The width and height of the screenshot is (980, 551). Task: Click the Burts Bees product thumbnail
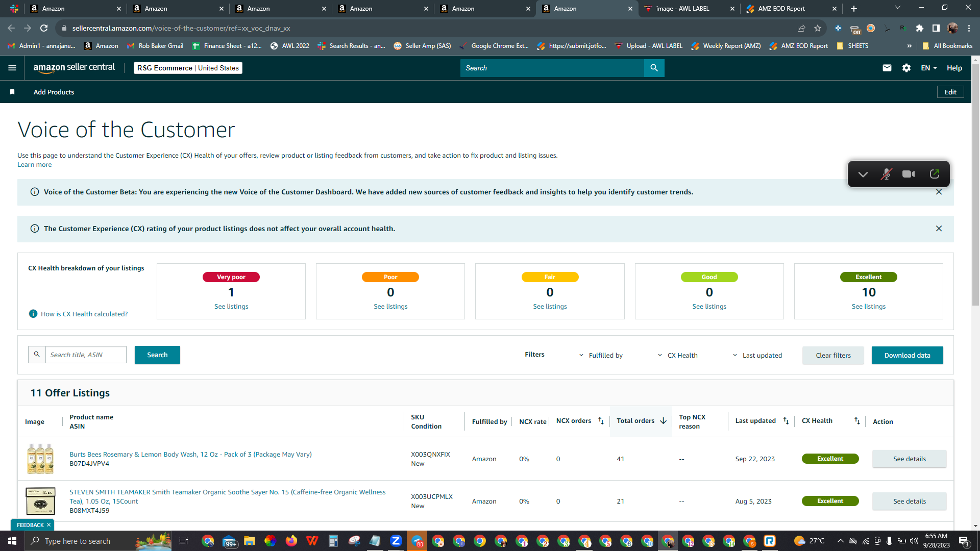(40, 459)
